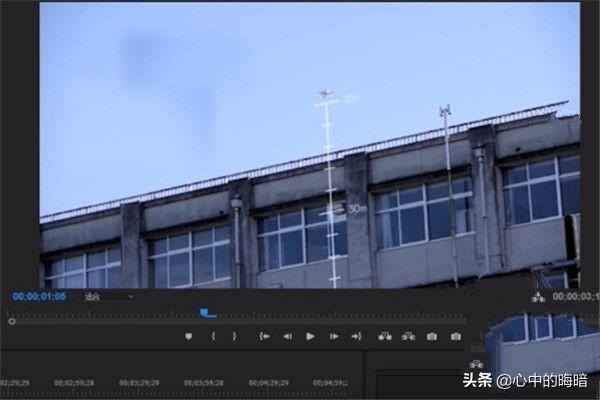Click the blue building thumbnail at lower right
This screenshot has width=600, height=400.
pyautogui.click(x=541, y=343)
